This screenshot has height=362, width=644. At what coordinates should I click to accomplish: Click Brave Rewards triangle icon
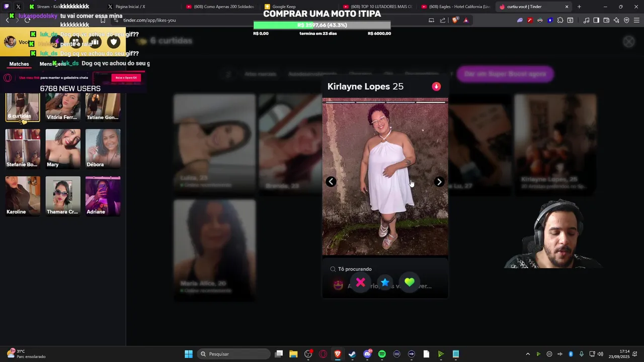click(x=466, y=20)
